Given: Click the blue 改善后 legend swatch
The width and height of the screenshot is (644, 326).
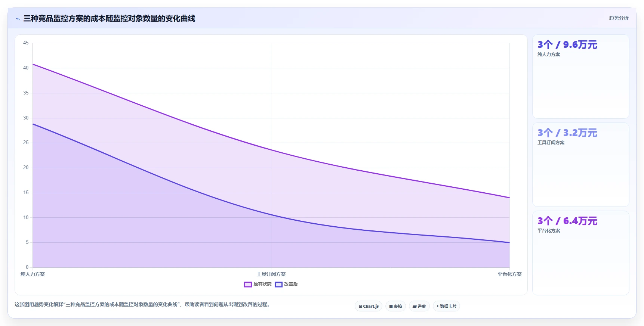Looking at the screenshot, I should 278,285.
